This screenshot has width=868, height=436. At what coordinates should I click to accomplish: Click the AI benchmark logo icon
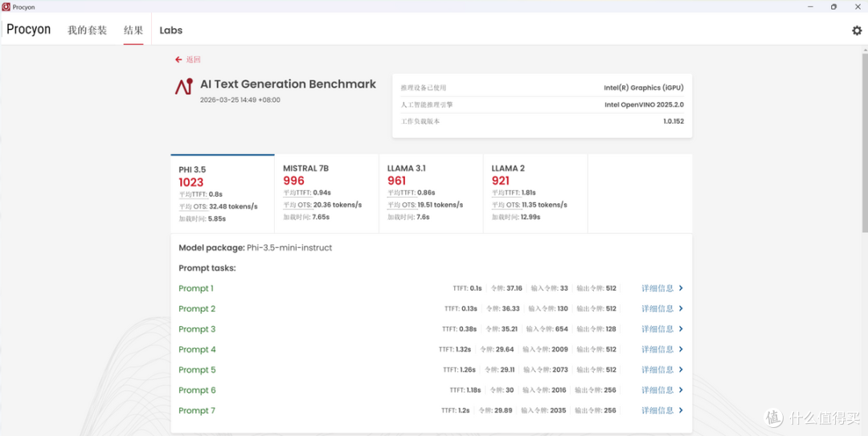click(184, 86)
